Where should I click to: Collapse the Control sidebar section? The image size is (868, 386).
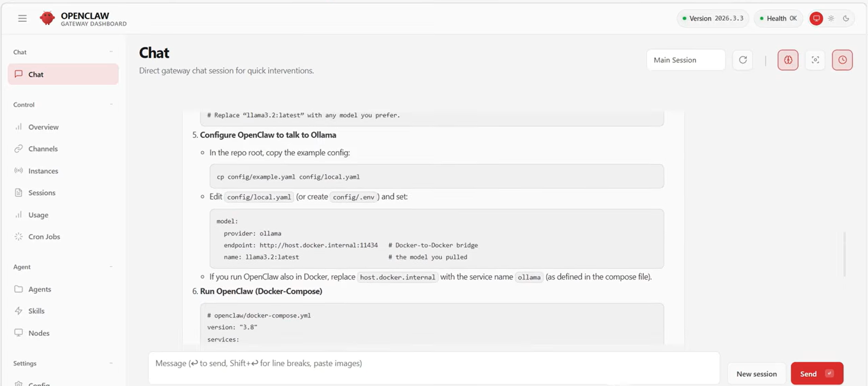pyautogui.click(x=111, y=105)
